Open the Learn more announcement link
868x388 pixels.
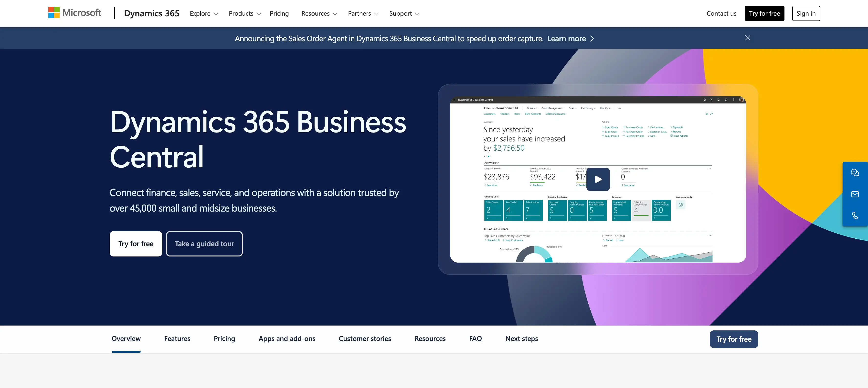tap(571, 38)
